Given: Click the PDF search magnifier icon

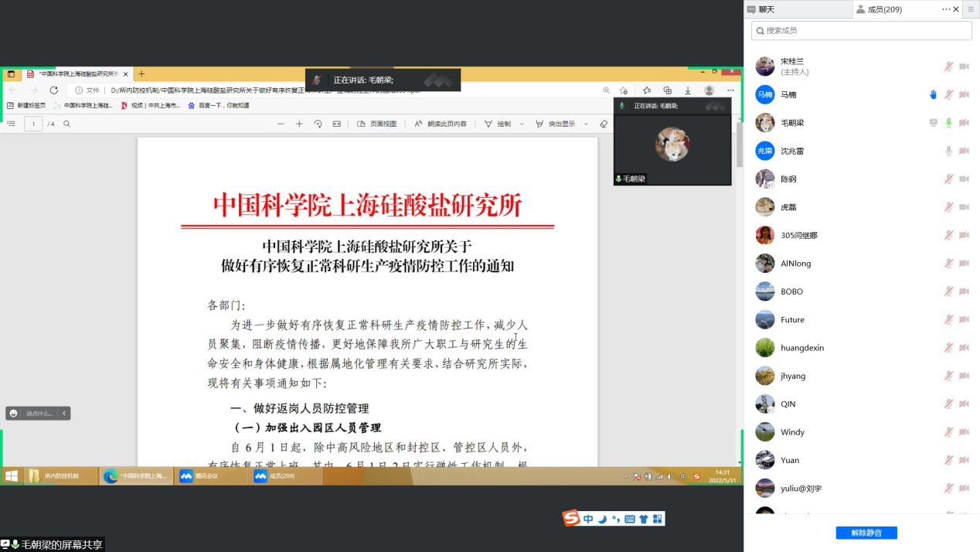Looking at the screenshot, I should click(x=67, y=124).
